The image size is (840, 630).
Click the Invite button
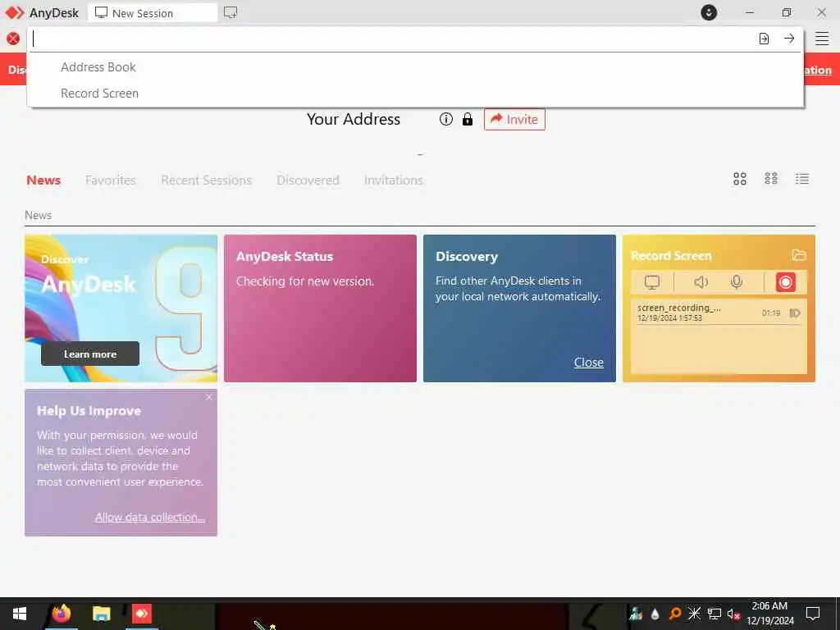coord(514,119)
